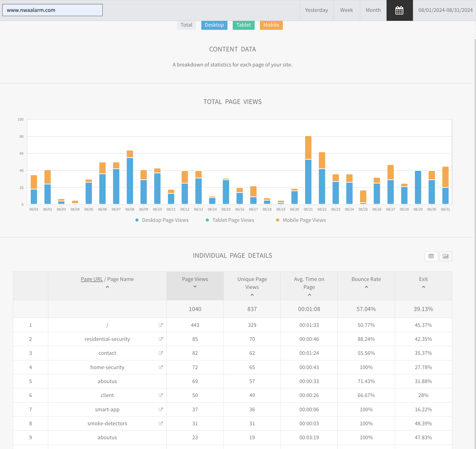Open contact page external link icon
This screenshot has height=449, width=476.
160,353
